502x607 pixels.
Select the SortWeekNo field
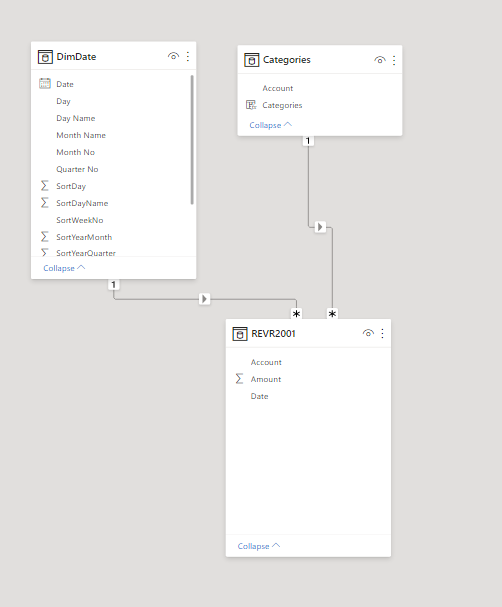[x=80, y=220]
